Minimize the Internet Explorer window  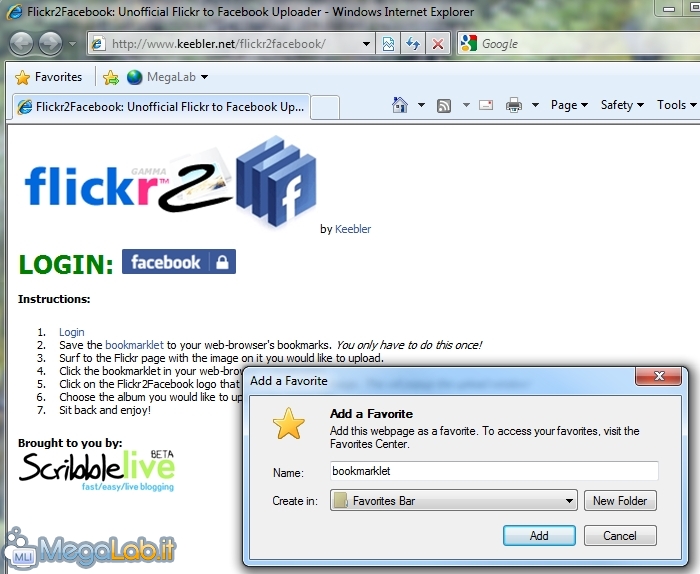click(669, 8)
